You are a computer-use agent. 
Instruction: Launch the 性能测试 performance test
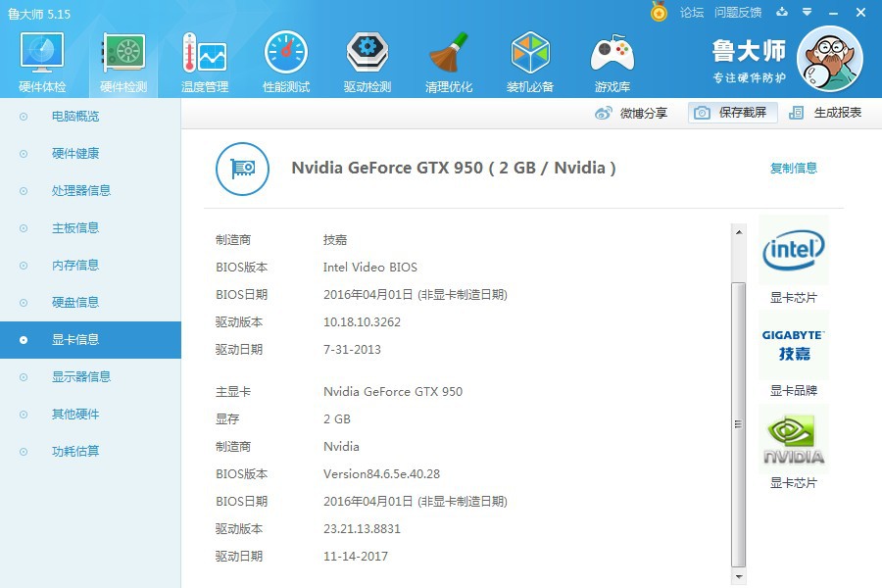[286, 52]
